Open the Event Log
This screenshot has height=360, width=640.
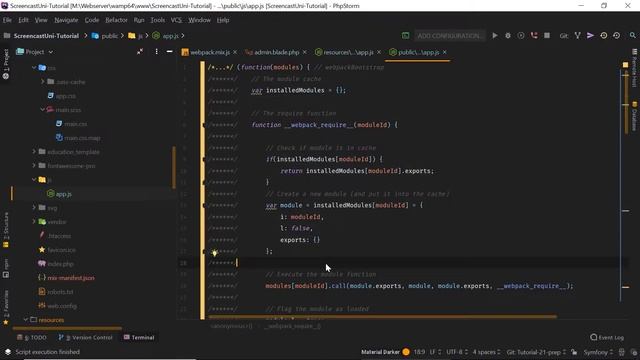[607, 338]
